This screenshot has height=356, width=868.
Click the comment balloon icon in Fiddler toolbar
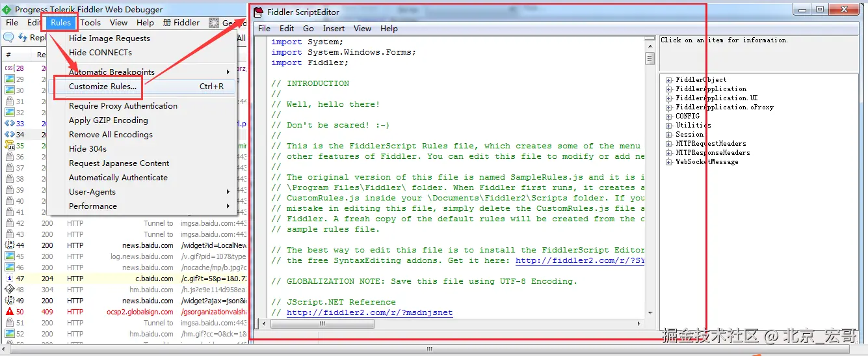pyautogui.click(x=8, y=38)
